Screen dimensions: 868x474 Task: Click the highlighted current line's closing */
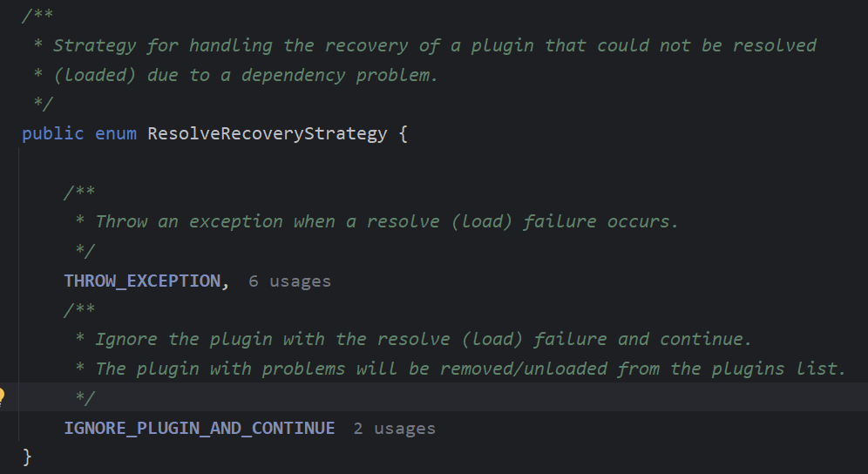coord(85,397)
